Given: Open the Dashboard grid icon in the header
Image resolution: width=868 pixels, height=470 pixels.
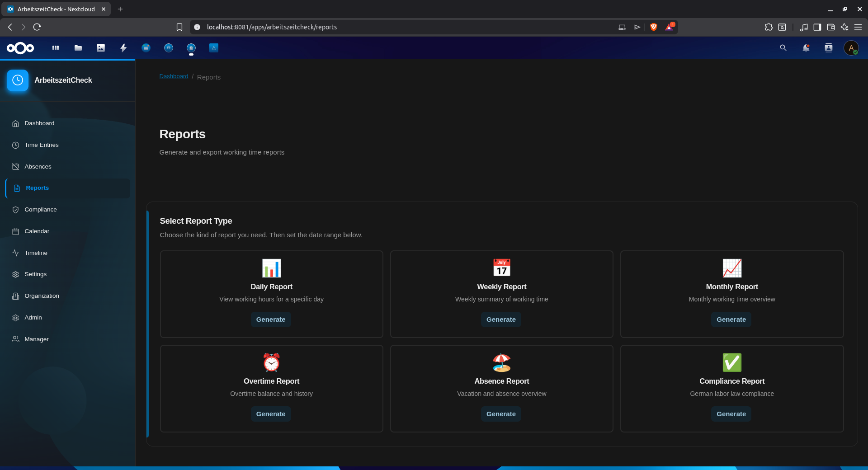Looking at the screenshot, I should pos(55,48).
